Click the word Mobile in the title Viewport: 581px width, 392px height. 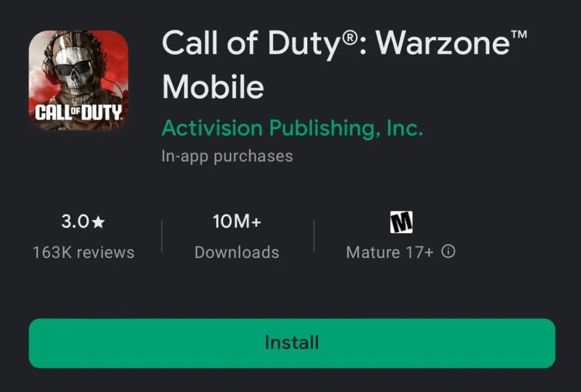click(213, 86)
